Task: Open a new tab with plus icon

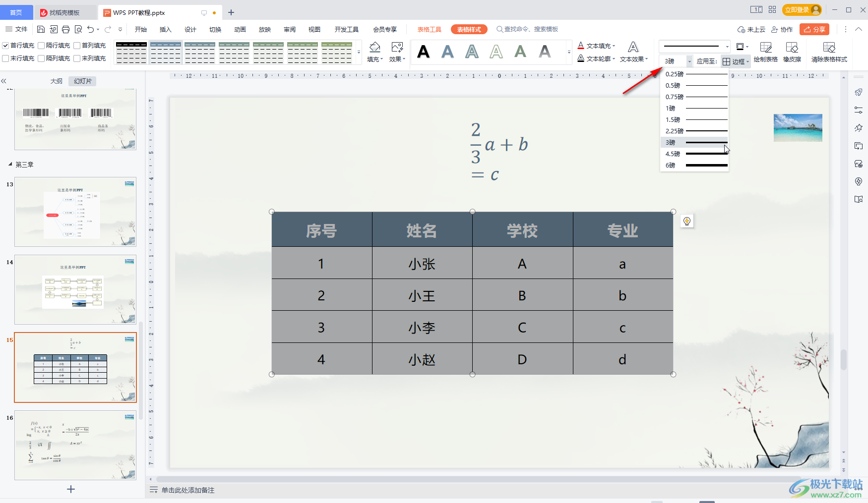Action: pos(231,12)
